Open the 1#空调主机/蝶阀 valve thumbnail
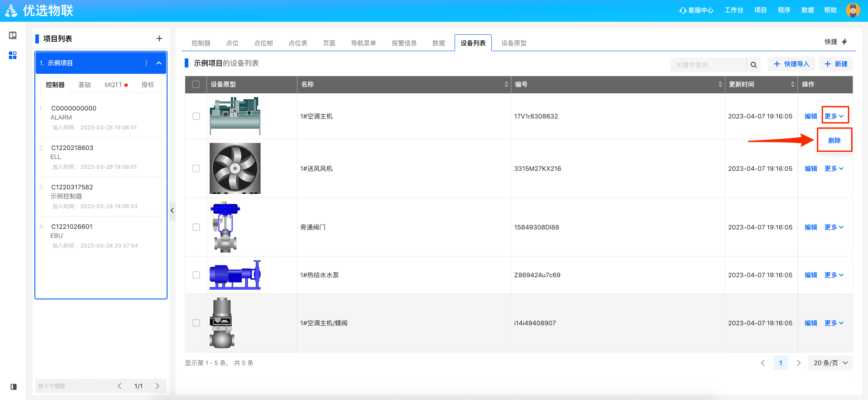The image size is (868, 400). tap(222, 323)
